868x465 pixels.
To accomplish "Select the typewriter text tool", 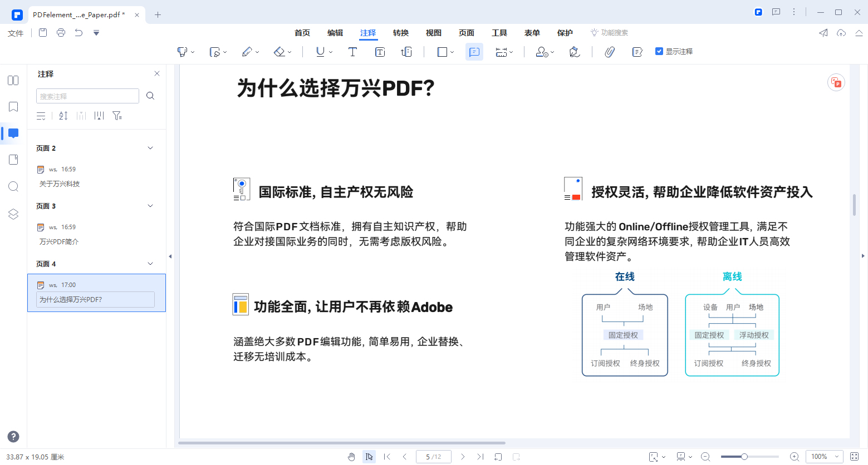I will (352, 52).
